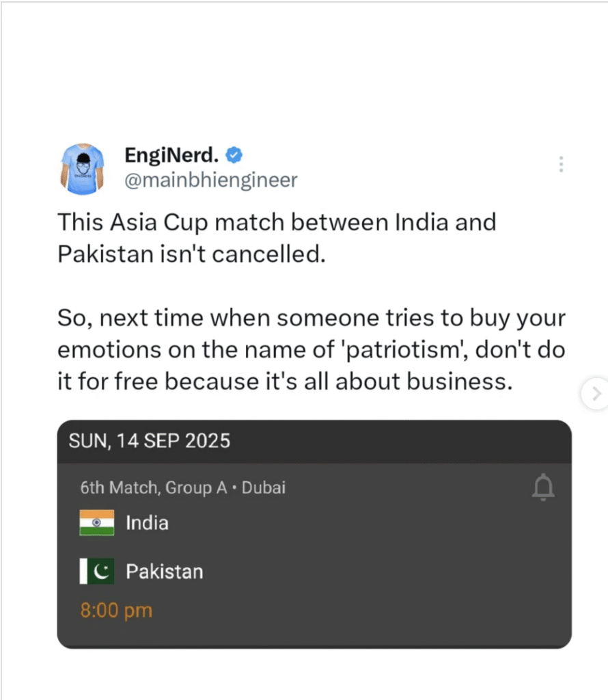Select the Pakistan team name
This screenshot has width=608, height=700.
coord(164,571)
